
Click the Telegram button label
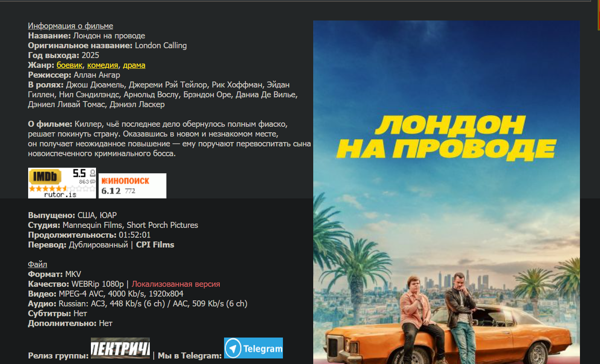coord(262,349)
